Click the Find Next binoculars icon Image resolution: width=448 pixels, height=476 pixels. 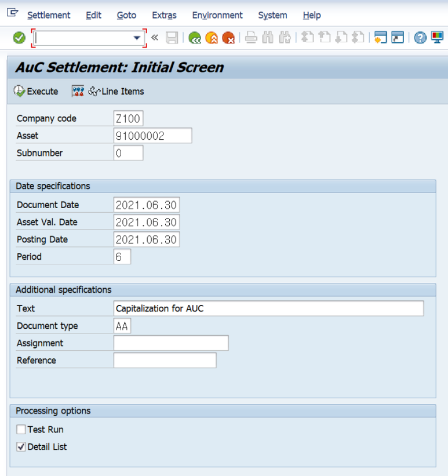285,38
